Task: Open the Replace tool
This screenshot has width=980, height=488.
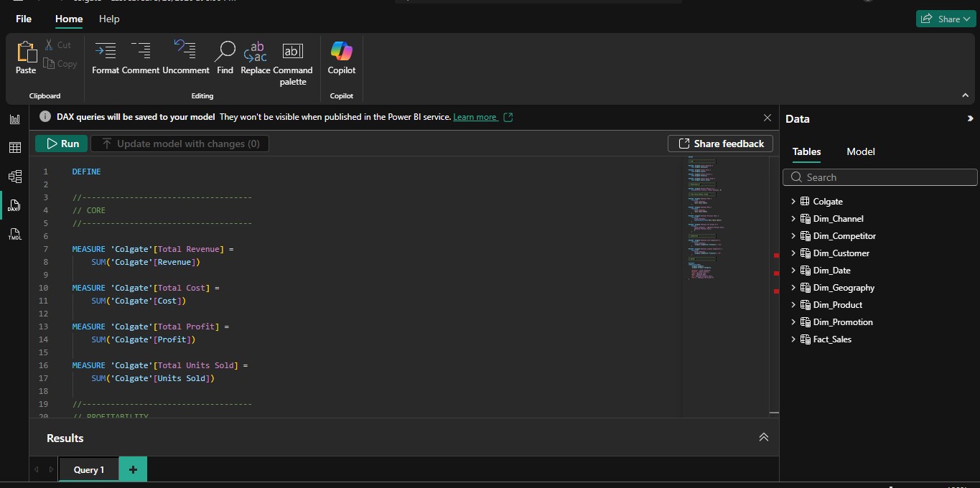Action: pos(256,57)
